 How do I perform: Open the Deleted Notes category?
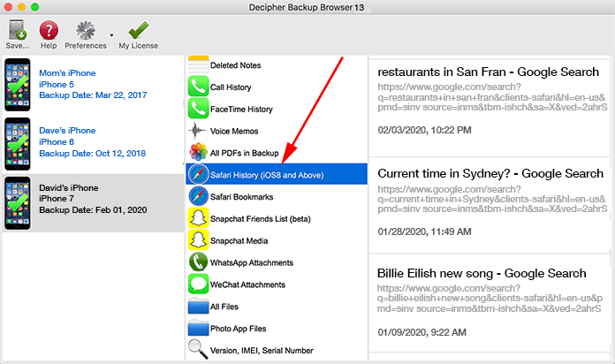pyautogui.click(x=235, y=65)
